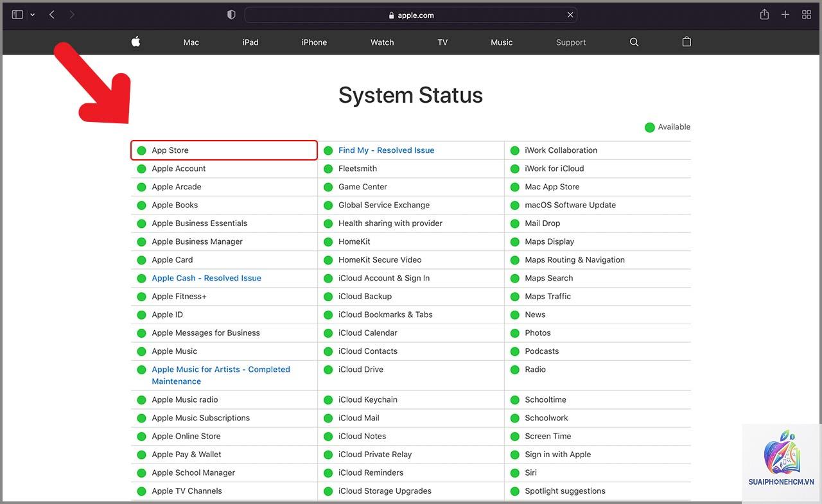Image resolution: width=822 pixels, height=504 pixels.
Task: Open Apple Cash - Resolved Issue link
Action: tap(206, 278)
